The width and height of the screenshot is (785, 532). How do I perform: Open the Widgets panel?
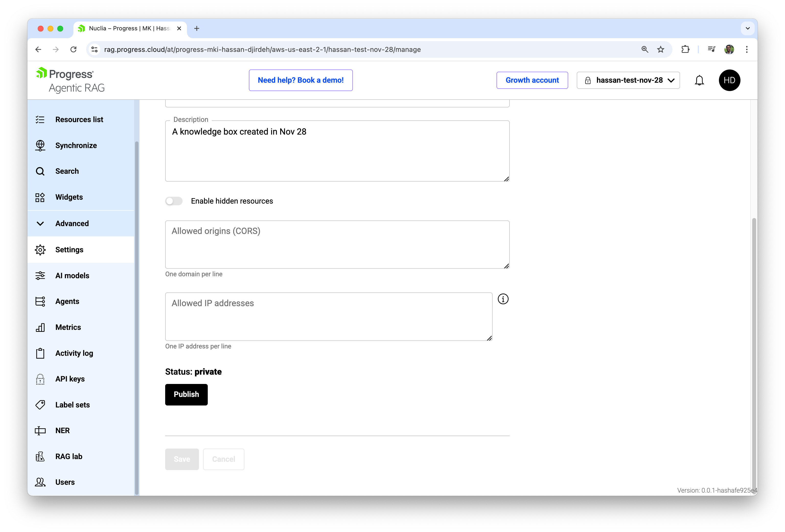click(x=69, y=197)
